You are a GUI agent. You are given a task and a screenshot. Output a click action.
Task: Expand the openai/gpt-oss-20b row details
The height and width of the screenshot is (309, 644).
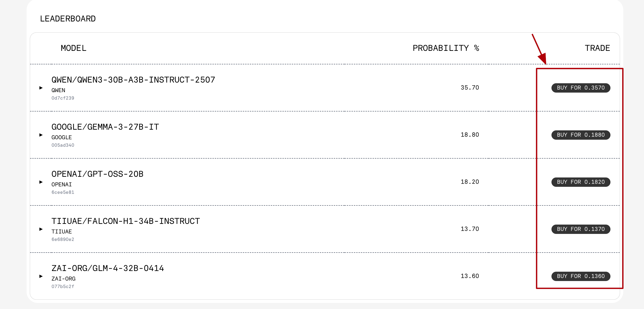[x=41, y=182]
